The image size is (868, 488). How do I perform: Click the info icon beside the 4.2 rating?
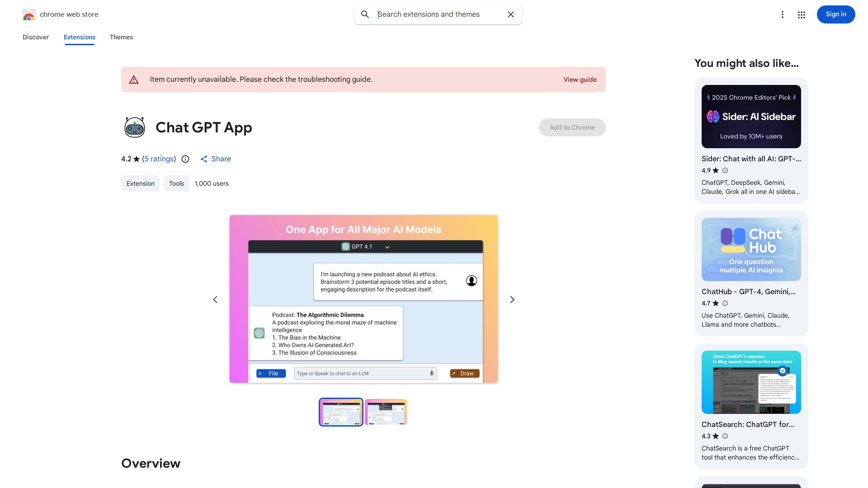coord(185,159)
